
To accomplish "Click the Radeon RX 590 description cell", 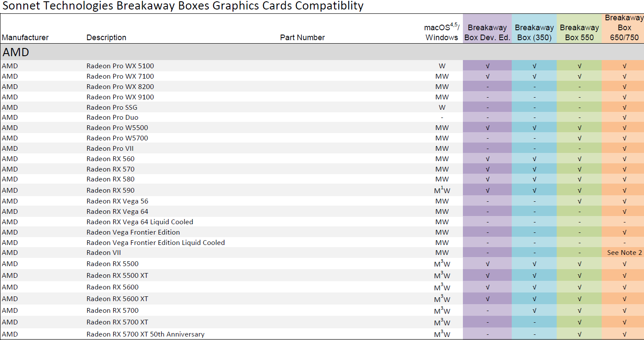I will point(110,191).
